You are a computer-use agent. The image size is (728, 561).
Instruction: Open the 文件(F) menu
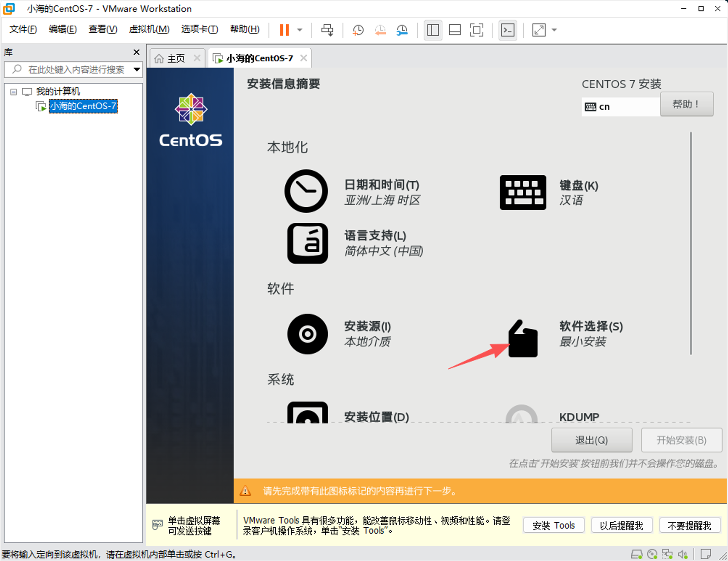23,30
